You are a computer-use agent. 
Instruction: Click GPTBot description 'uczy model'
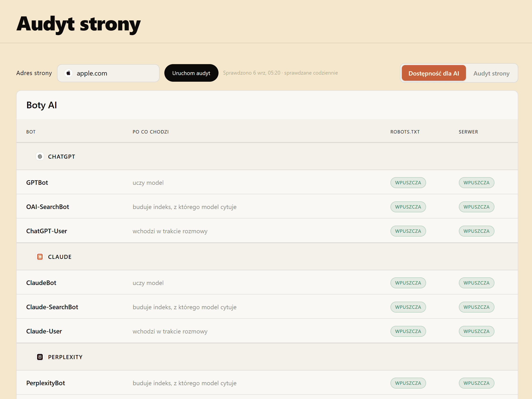[148, 183]
